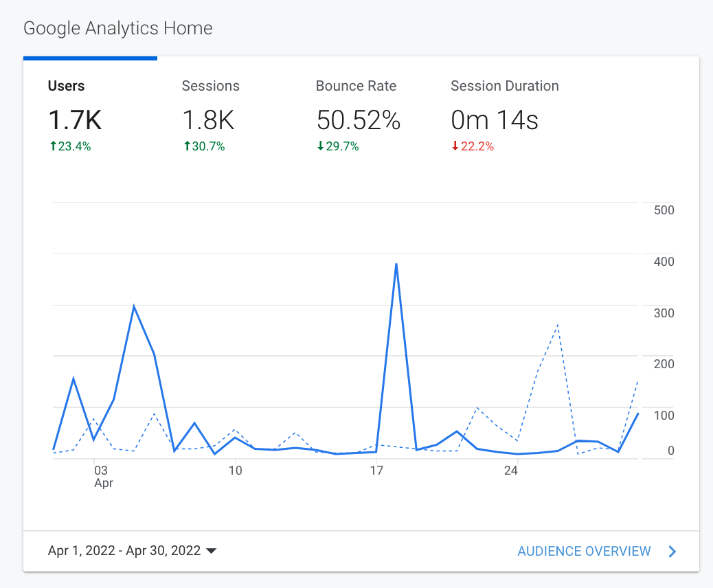Click the 100 y-axis label
This screenshot has width=713, height=588.
pos(664,416)
